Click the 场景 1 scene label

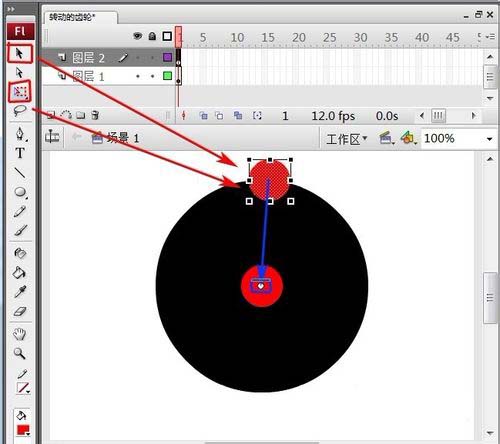[x=123, y=138]
